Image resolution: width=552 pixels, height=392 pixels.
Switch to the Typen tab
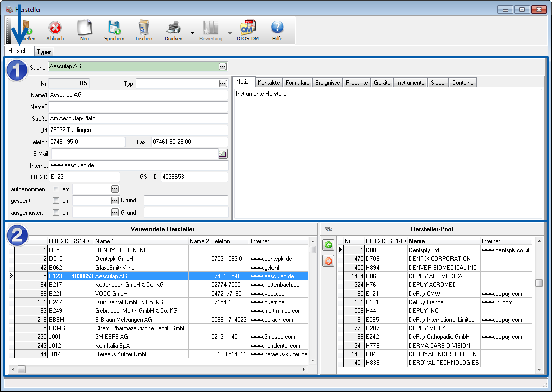(x=45, y=51)
